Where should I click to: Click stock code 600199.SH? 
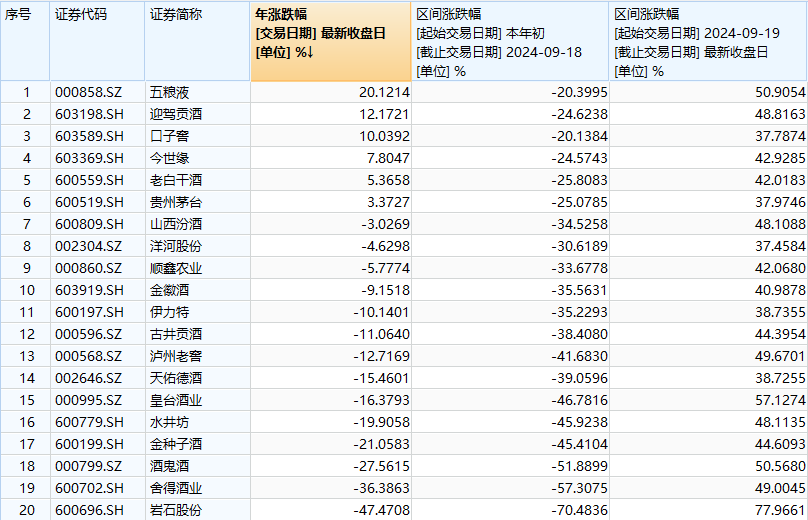89,444
